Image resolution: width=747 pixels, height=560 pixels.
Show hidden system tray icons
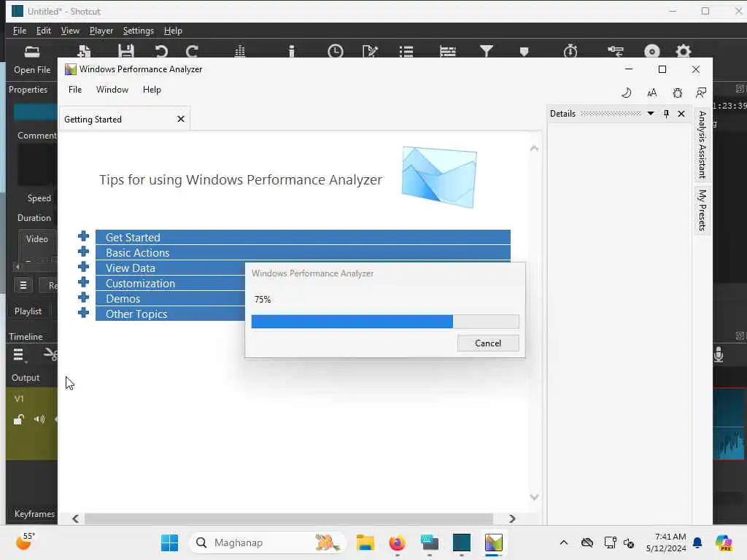[564, 542]
